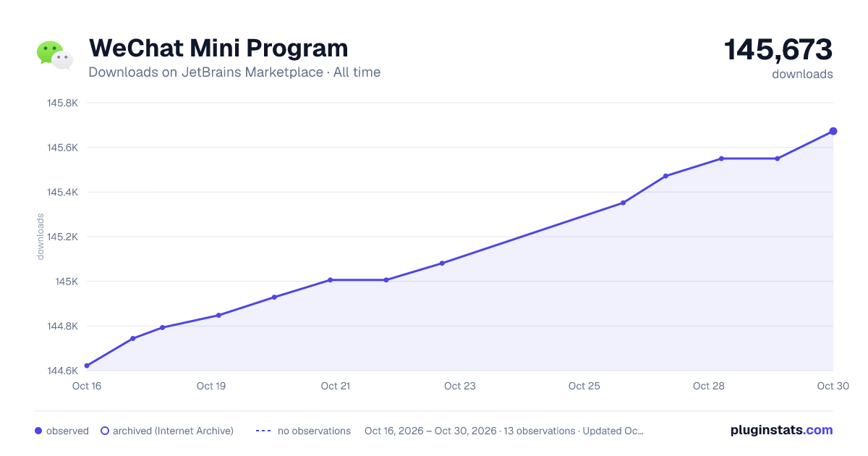The image size is (868, 456).
Task: Click the 144.8K y-axis label
Action: tap(62, 326)
